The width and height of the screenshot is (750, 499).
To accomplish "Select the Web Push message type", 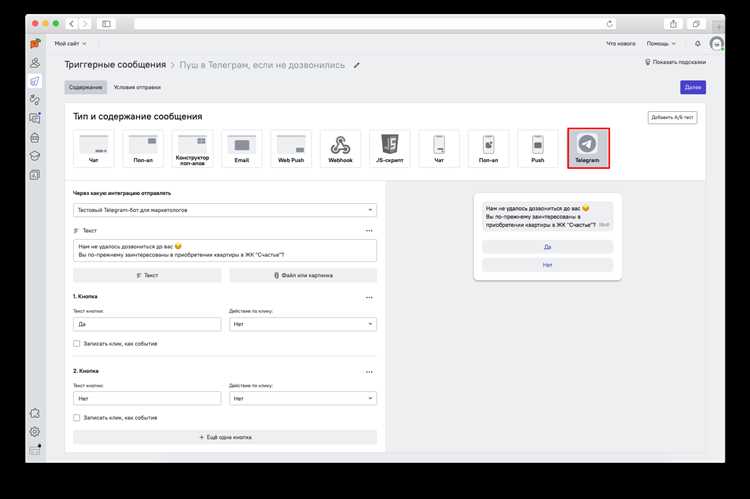I will 291,148.
